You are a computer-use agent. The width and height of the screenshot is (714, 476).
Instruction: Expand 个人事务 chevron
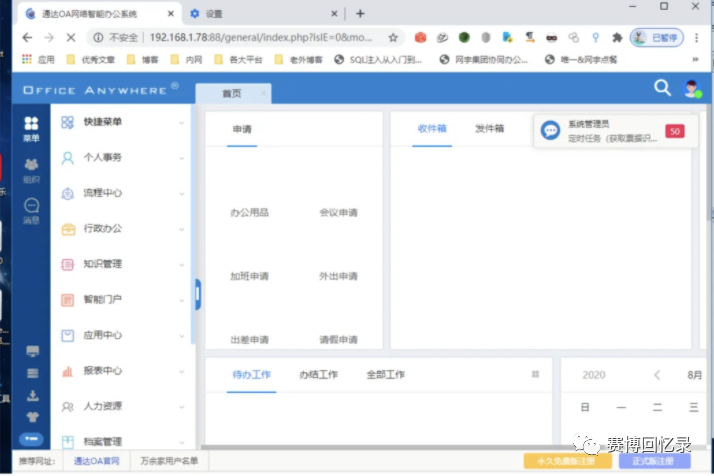tap(182, 158)
